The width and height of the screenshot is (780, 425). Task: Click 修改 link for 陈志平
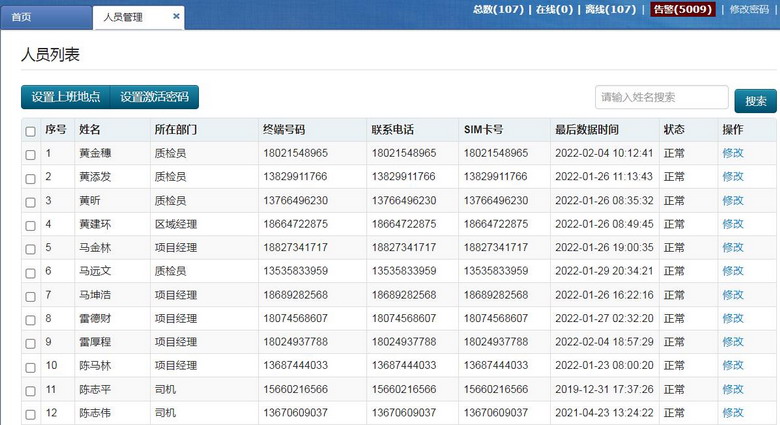click(733, 389)
